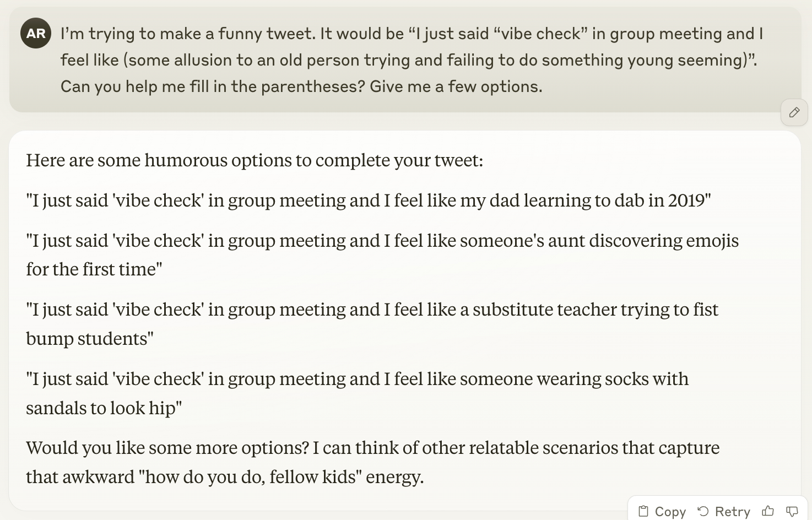This screenshot has width=812, height=520.
Task: Click the circular arrow Retry icon
Action: (x=703, y=511)
